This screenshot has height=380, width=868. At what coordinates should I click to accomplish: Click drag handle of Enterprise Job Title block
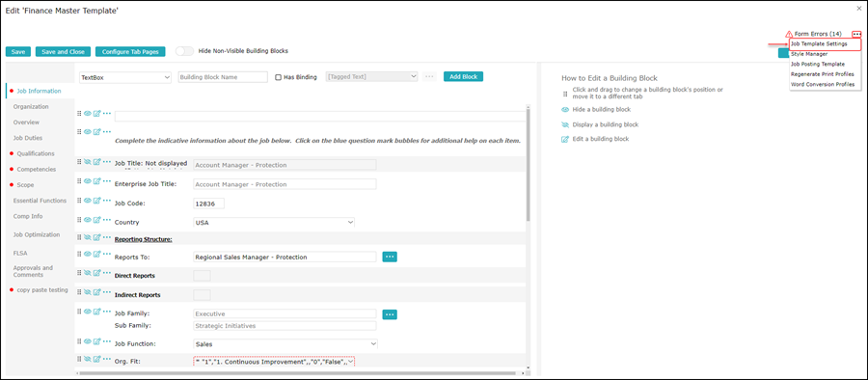click(x=79, y=181)
